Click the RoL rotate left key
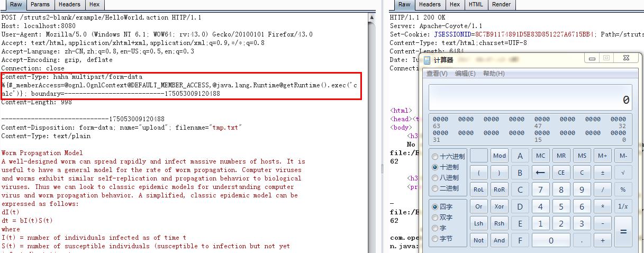 (479, 189)
